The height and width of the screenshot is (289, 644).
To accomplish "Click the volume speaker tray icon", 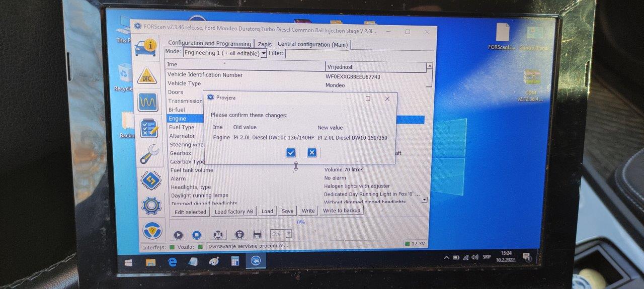I will (474, 257).
